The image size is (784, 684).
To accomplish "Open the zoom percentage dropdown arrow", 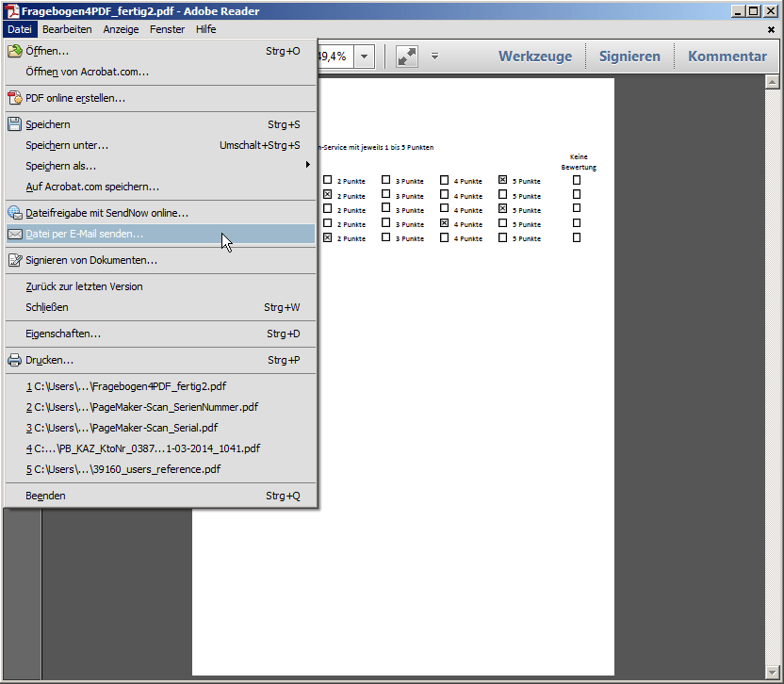I will click(x=365, y=57).
